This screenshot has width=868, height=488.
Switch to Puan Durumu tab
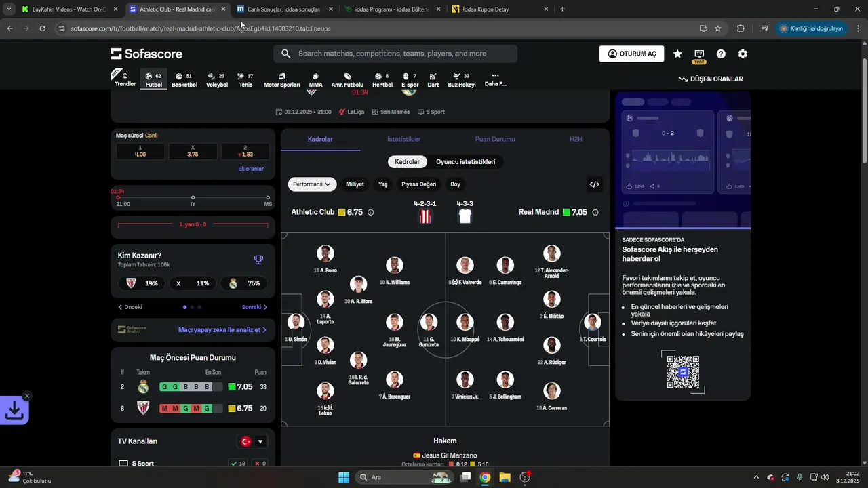(x=495, y=139)
